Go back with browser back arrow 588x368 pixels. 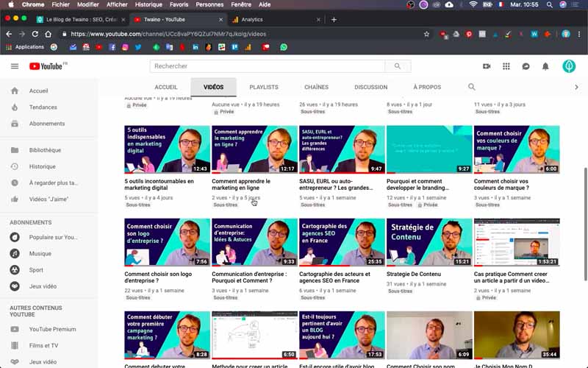(9, 34)
